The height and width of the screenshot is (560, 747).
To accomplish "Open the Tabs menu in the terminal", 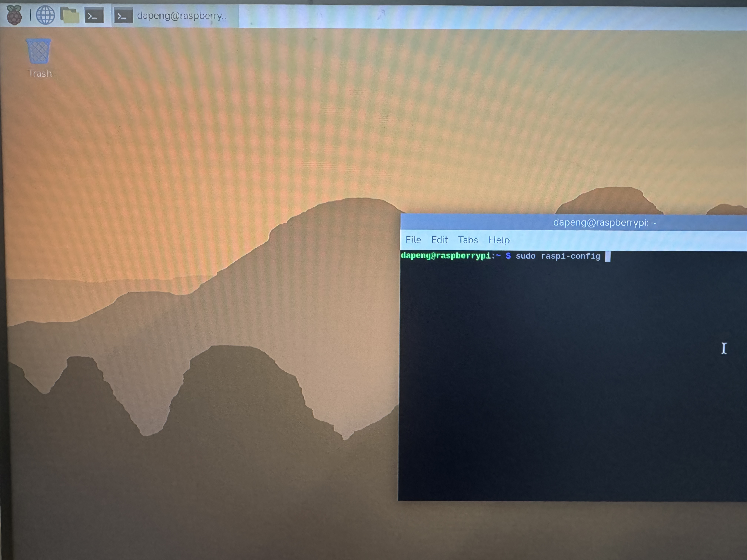I will tap(468, 240).
